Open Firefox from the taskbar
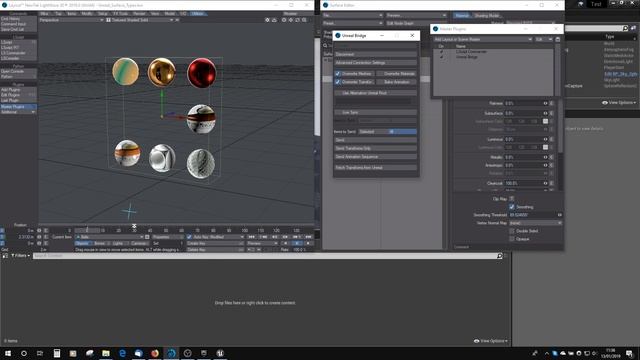This screenshot has height=360, width=640. 155,353
